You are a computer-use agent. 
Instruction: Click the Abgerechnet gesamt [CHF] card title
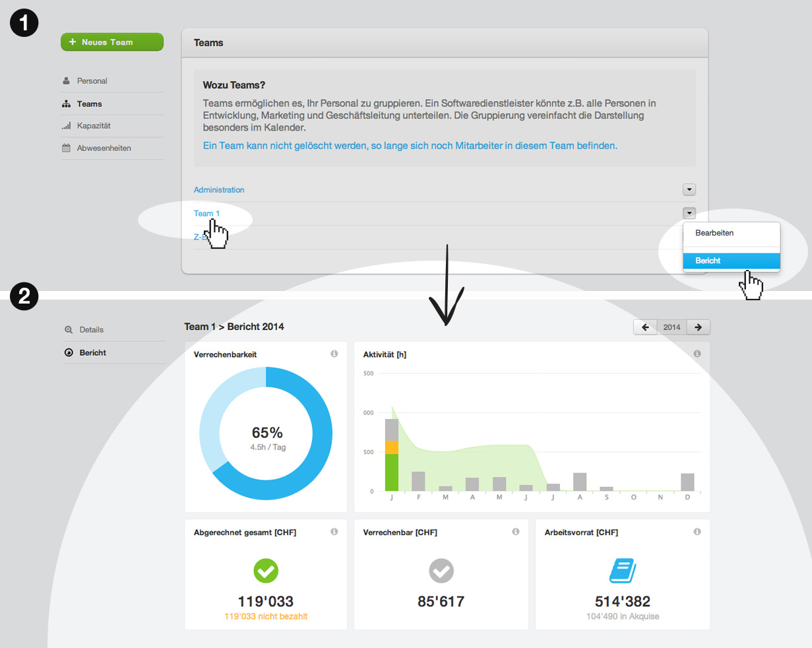point(245,533)
